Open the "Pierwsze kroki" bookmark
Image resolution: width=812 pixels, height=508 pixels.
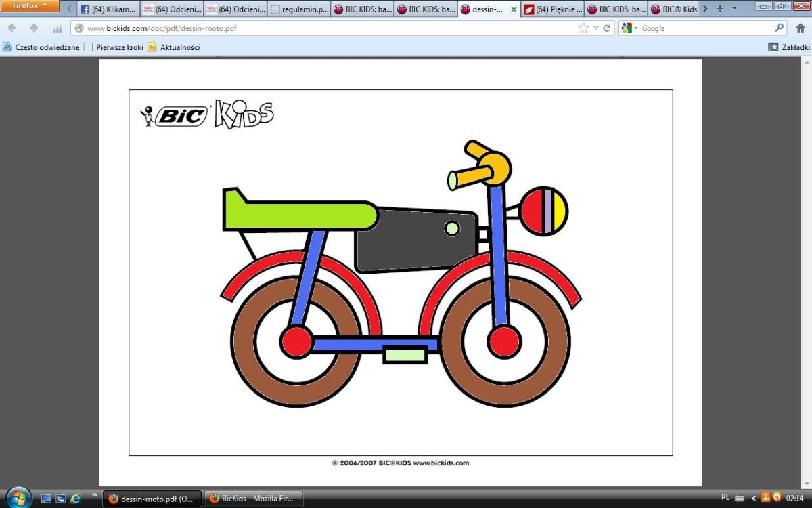pyautogui.click(x=114, y=47)
